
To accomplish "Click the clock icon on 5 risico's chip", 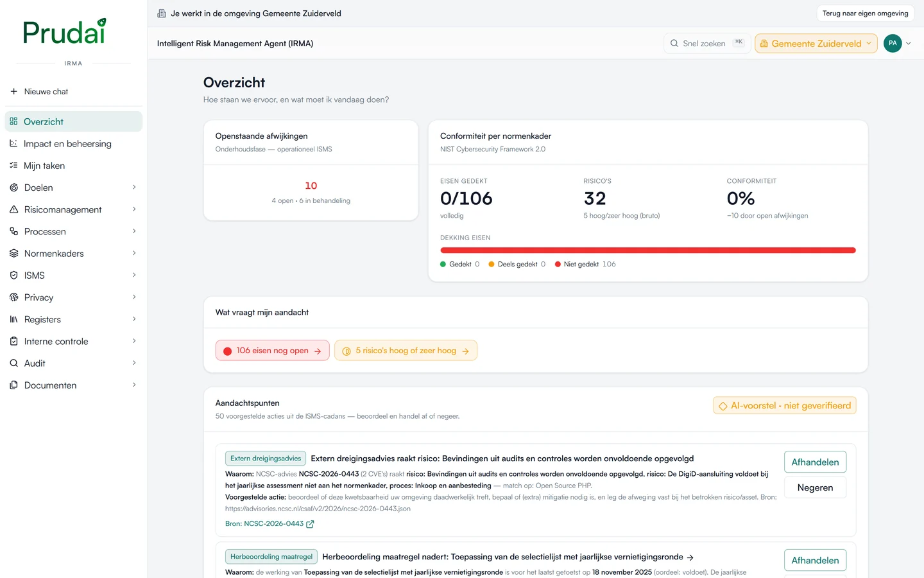I will tap(346, 351).
